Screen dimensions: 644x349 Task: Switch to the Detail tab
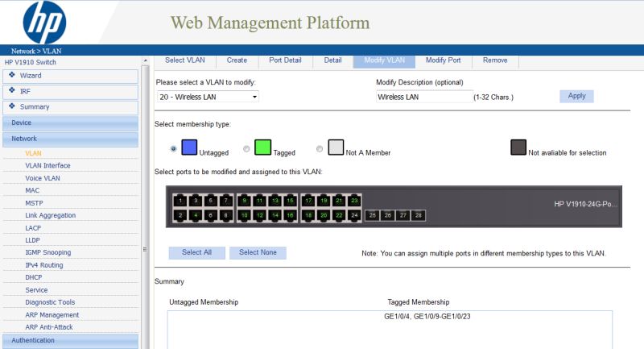[x=332, y=60]
